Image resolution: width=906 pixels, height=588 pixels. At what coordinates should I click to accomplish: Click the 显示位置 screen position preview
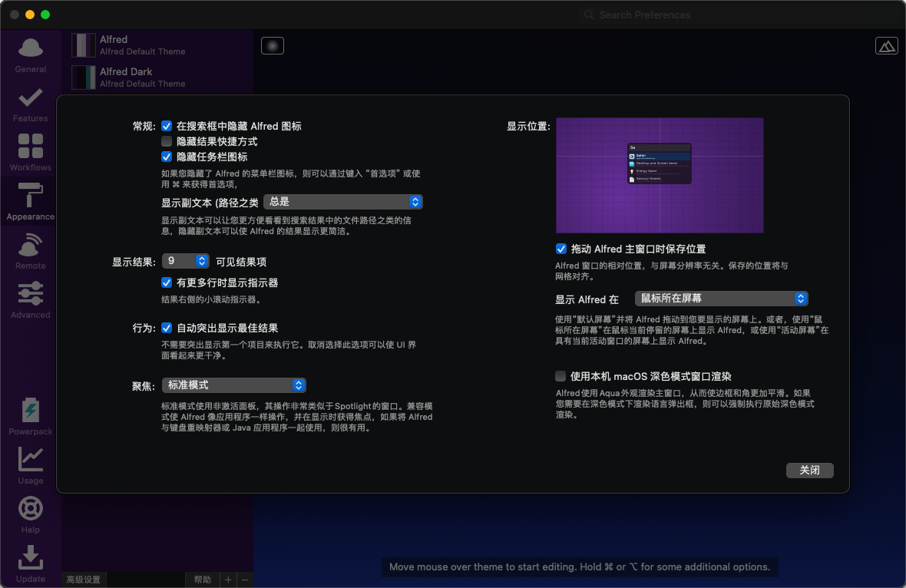tap(660, 176)
